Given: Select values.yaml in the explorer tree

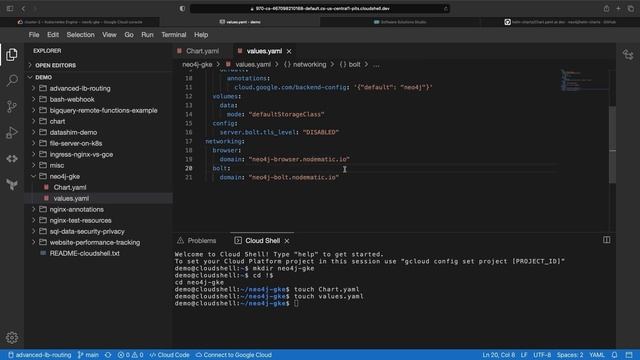Looking at the screenshot, I should tap(71, 198).
